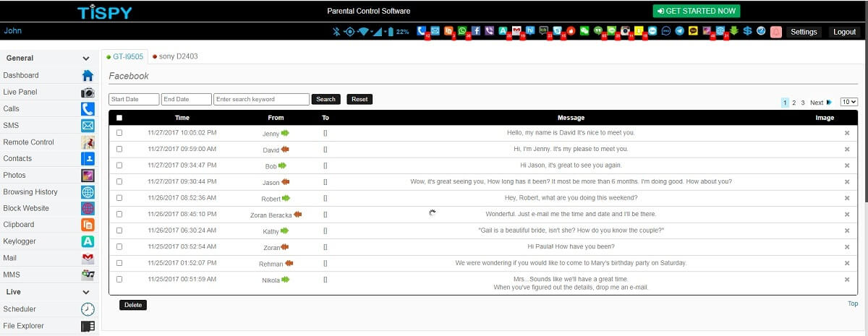Open Snapchat icon in top bar
This screenshot has height=336, width=868.
639,31
